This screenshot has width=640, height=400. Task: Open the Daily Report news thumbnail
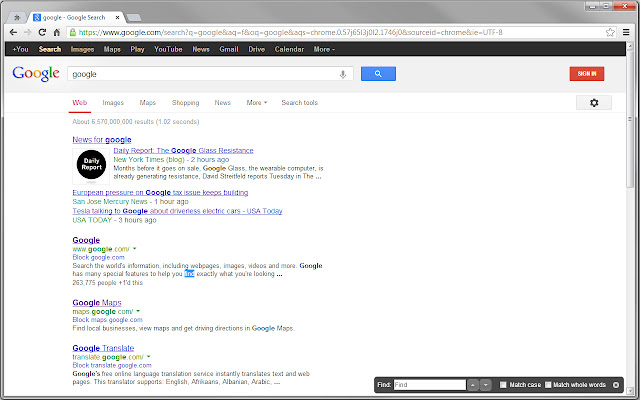[91, 165]
